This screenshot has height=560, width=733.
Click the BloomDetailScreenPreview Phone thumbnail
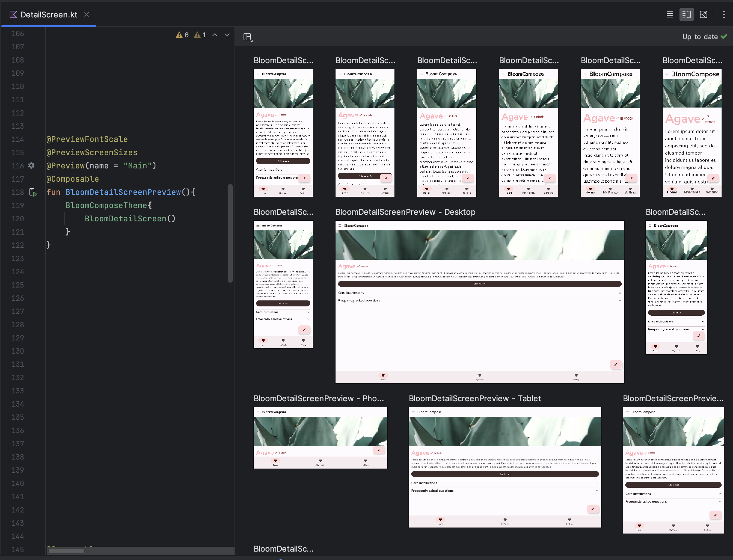coord(320,438)
